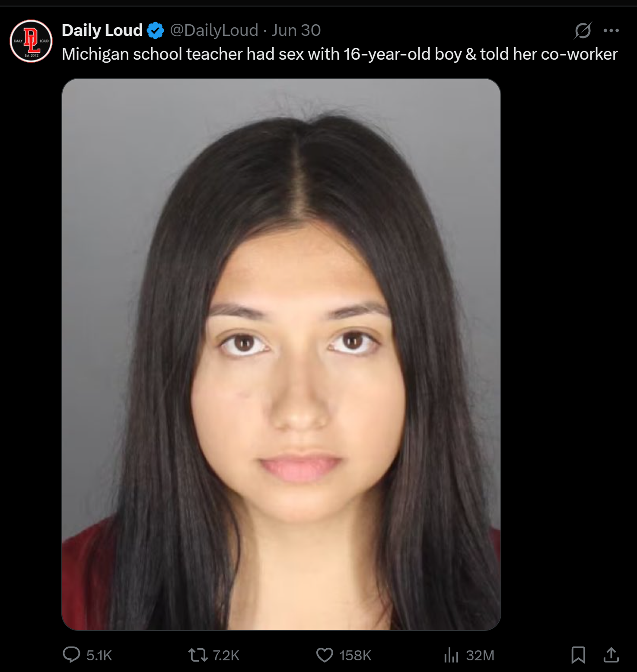Click the 158K likes count
This screenshot has height=672, width=637.
(x=355, y=656)
